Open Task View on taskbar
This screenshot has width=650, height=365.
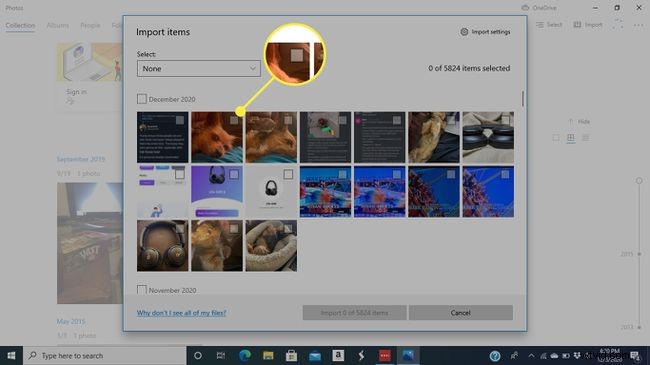coord(221,355)
